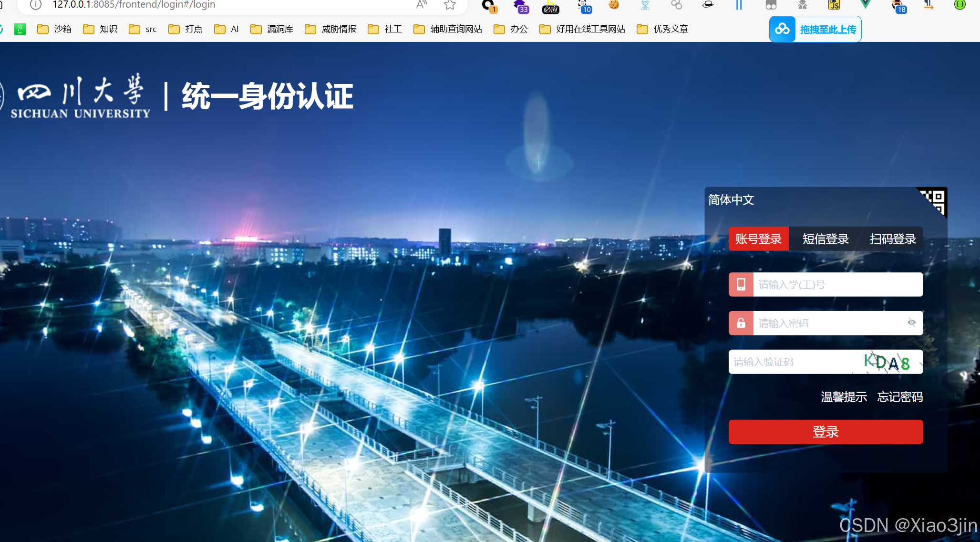
Task: Open the 威胁情报 bookmark folder
Action: point(330,29)
